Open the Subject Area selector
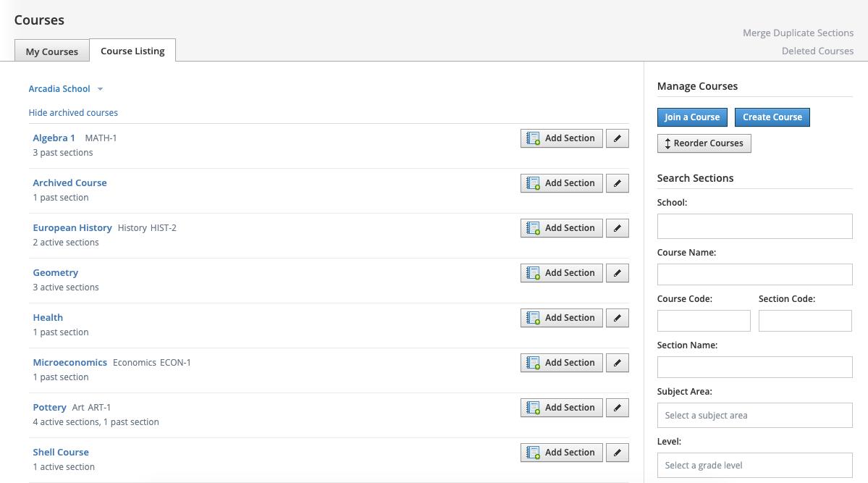Viewport: 868px width, 483px height. 754,416
